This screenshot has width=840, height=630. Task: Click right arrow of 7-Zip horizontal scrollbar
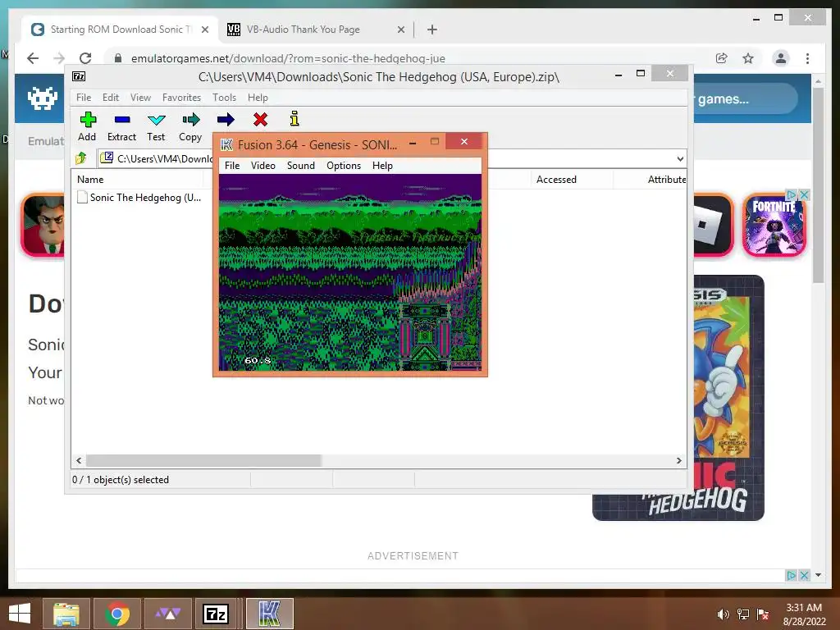678,461
